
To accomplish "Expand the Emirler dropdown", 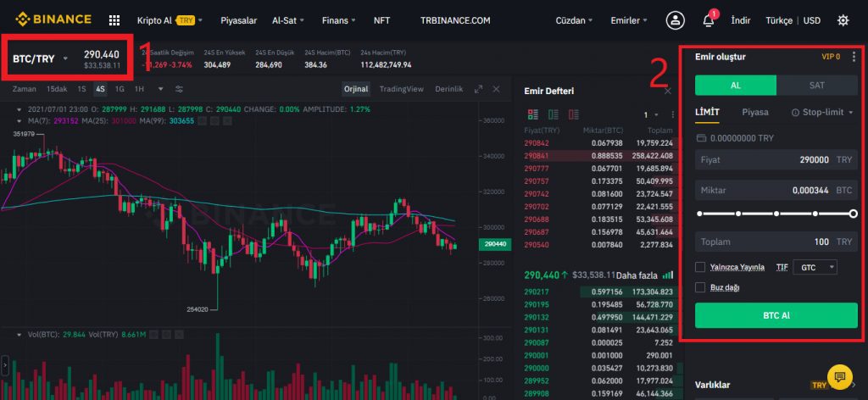I will tap(629, 20).
